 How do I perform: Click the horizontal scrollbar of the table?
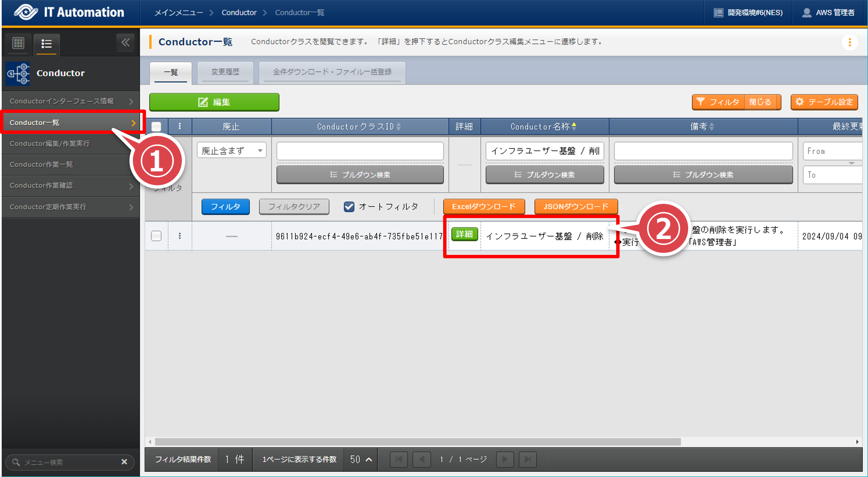click(417, 442)
